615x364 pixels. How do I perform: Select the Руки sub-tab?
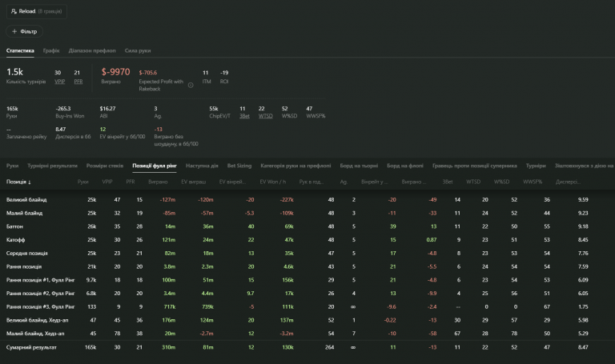coord(13,166)
